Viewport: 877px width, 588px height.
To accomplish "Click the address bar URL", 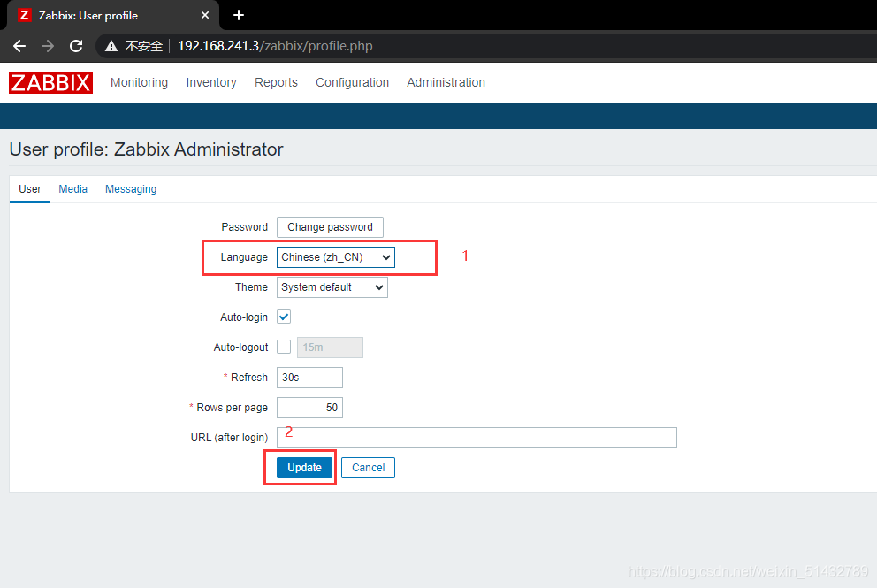I will coord(275,46).
